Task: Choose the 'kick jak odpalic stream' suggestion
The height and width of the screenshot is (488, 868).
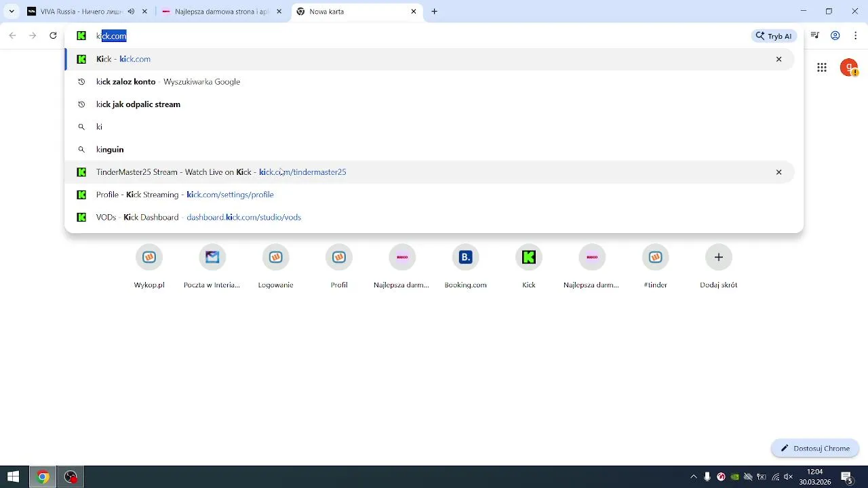Action: [x=430, y=104]
